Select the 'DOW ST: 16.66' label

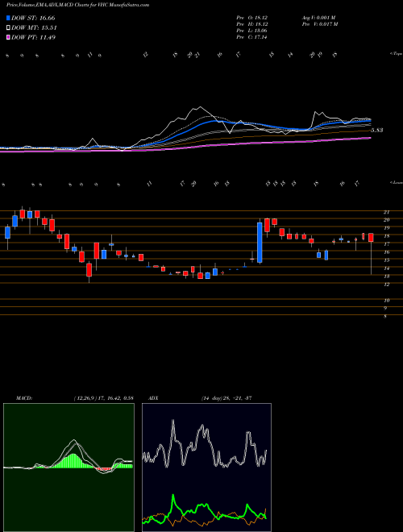pyautogui.click(x=33, y=19)
